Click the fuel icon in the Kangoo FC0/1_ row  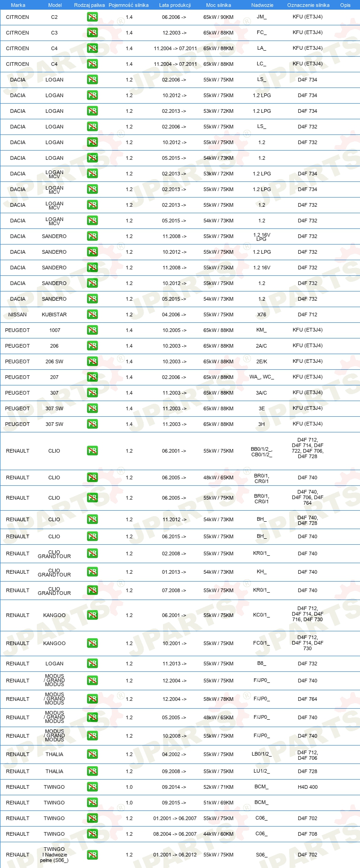(93, 643)
